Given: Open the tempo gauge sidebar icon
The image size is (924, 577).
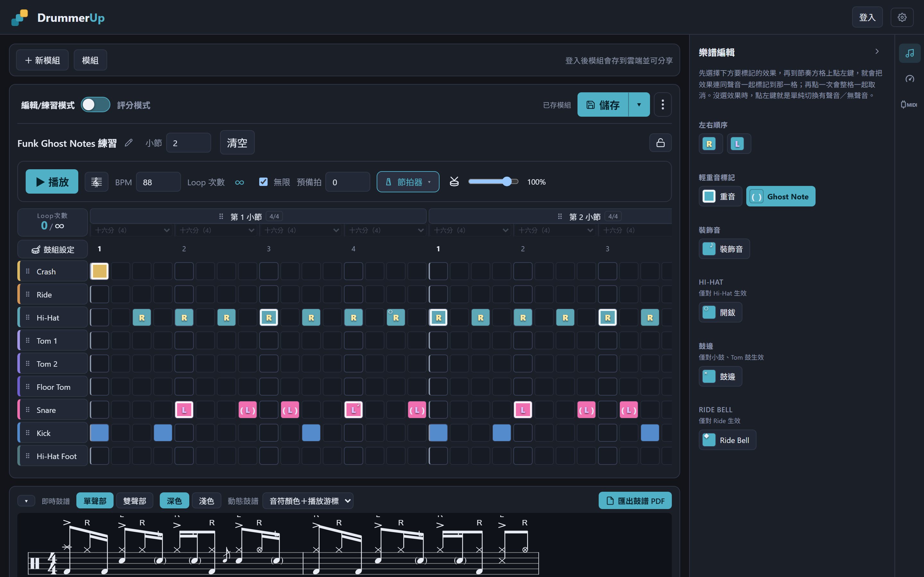Looking at the screenshot, I should tap(910, 79).
